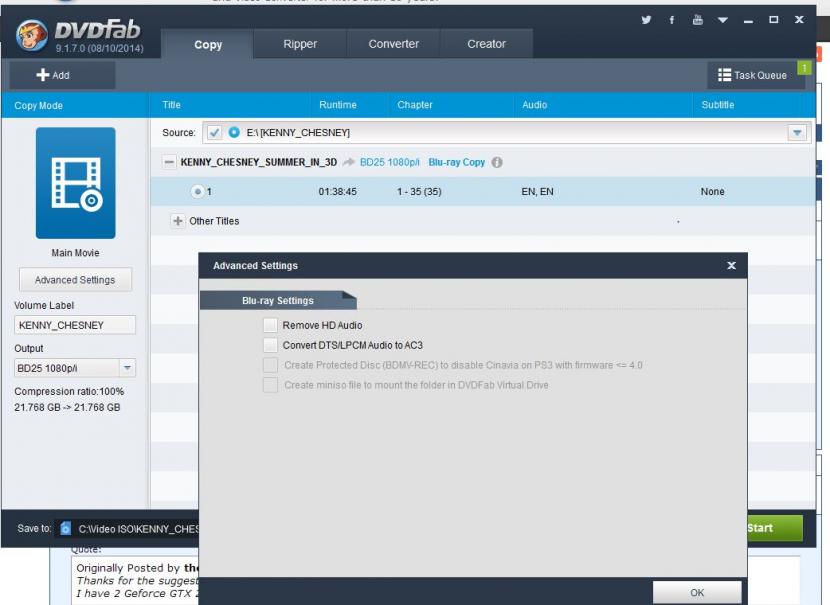Click the Copy Mode header
Viewport: 830px width, 605px height.
pos(39,105)
